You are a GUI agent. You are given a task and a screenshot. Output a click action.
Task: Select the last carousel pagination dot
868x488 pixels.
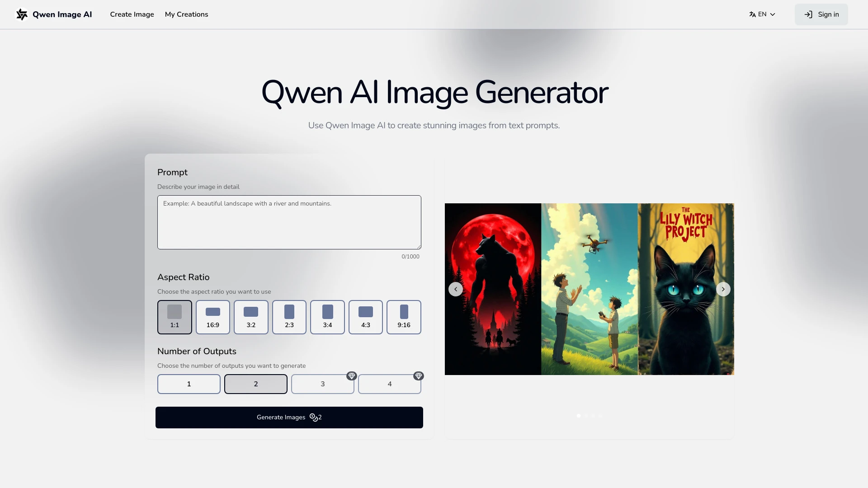pyautogui.click(x=600, y=416)
